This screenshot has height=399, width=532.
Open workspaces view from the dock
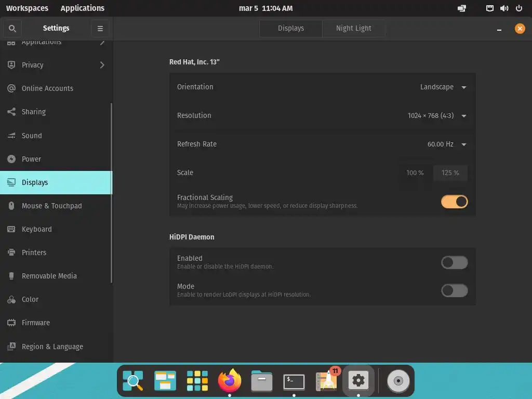pyautogui.click(x=165, y=381)
